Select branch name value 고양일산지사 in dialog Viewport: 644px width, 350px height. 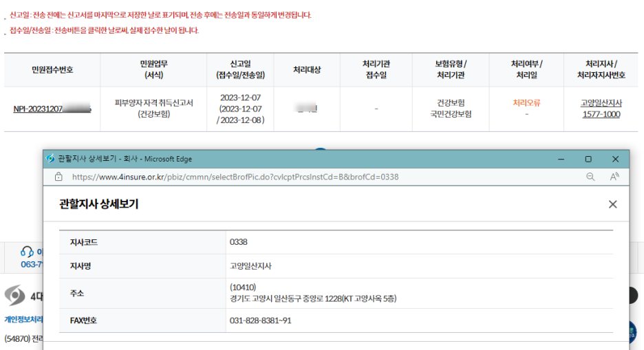[x=250, y=266]
